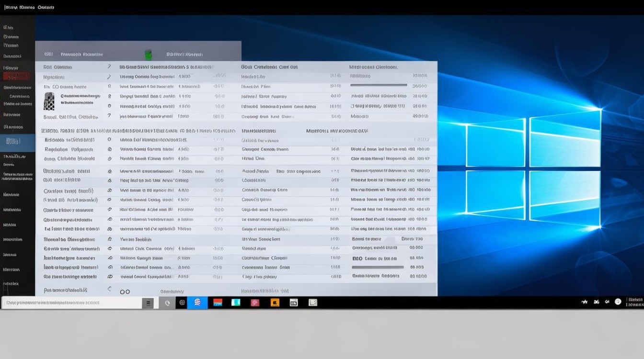Open the orange taskbar icon
The height and width of the screenshot is (359, 644).
coord(275,303)
